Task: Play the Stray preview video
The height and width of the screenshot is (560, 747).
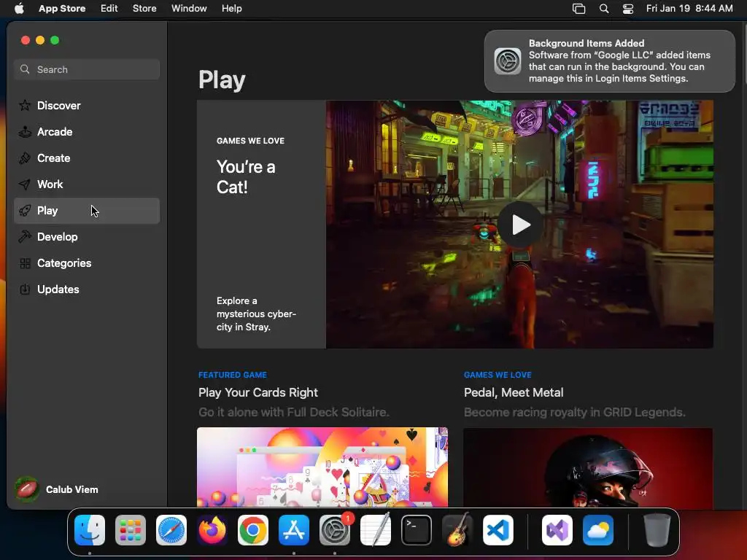Action: [520, 225]
